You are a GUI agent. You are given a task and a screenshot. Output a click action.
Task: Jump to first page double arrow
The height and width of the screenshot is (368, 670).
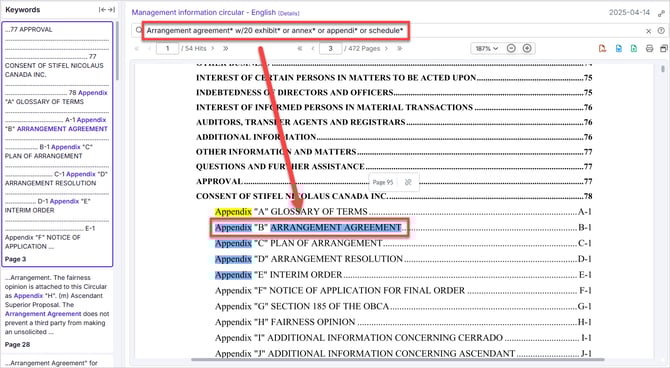[x=300, y=48]
